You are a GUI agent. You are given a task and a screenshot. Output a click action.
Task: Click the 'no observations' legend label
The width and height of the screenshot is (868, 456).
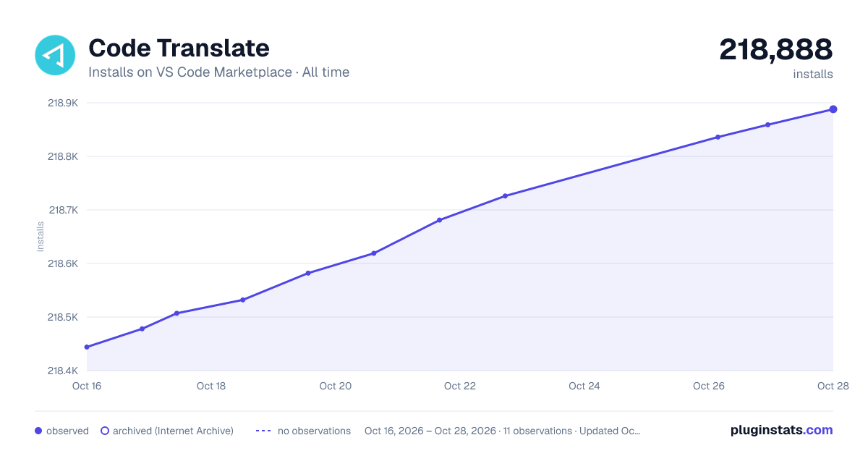pos(314,431)
